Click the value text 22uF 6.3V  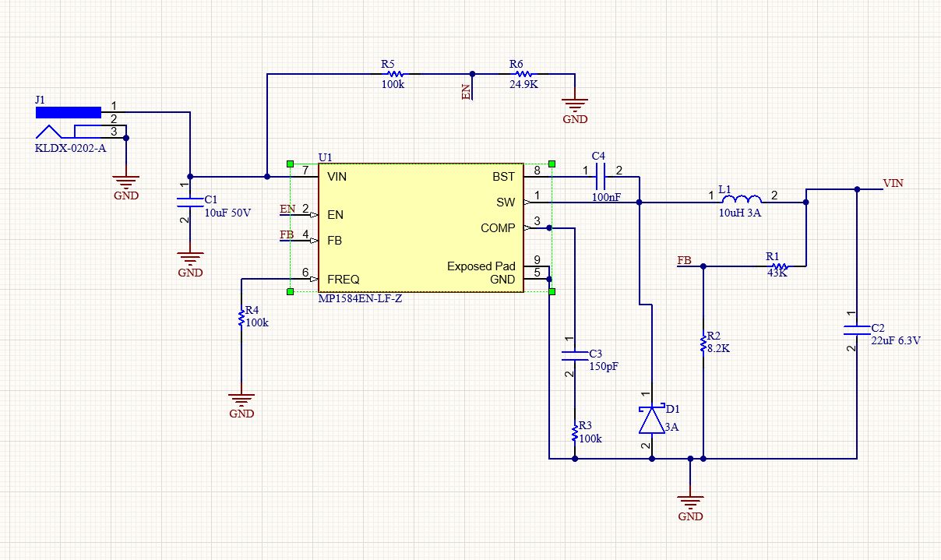click(x=895, y=340)
